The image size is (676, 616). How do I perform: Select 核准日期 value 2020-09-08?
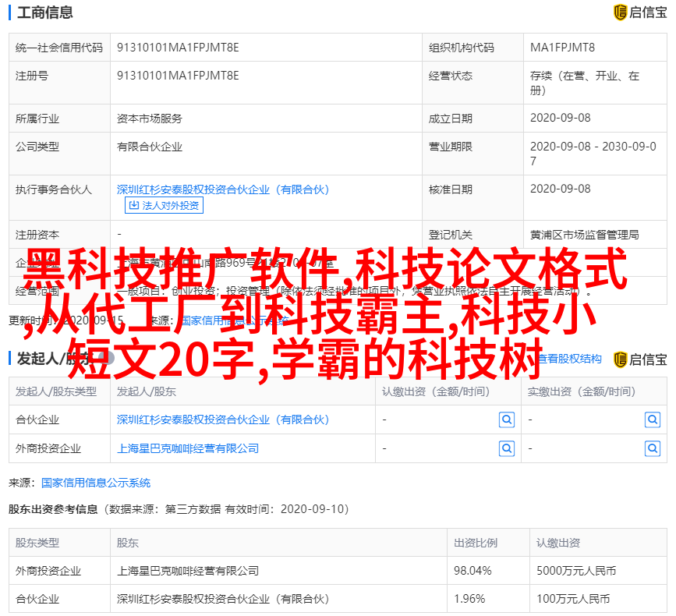(x=560, y=189)
